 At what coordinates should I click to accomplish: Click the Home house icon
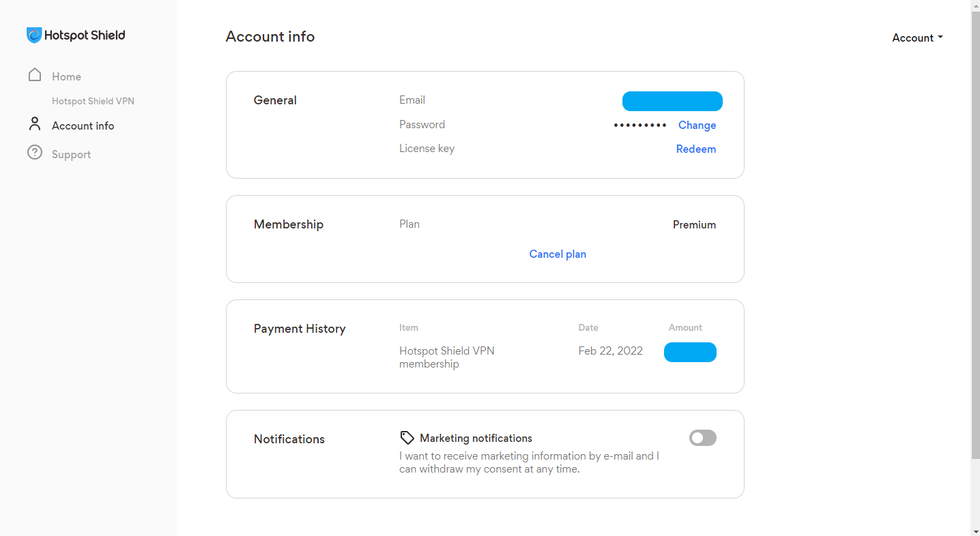[x=35, y=75]
